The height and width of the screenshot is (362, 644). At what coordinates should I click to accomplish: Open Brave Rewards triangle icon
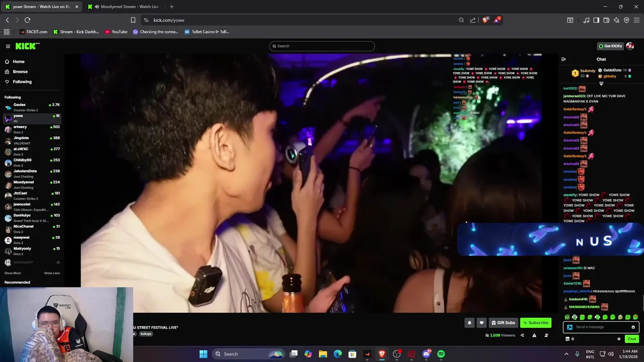pos(497,20)
